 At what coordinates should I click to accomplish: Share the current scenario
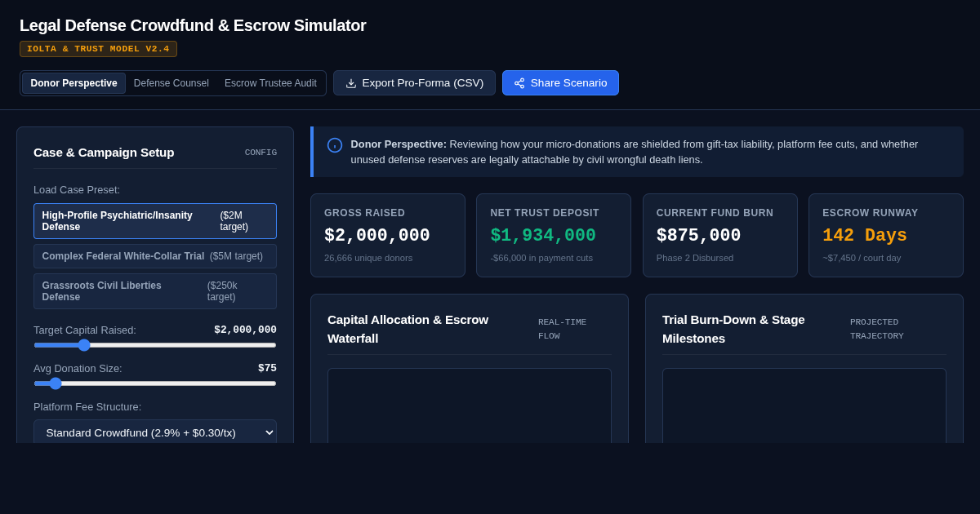[x=560, y=83]
